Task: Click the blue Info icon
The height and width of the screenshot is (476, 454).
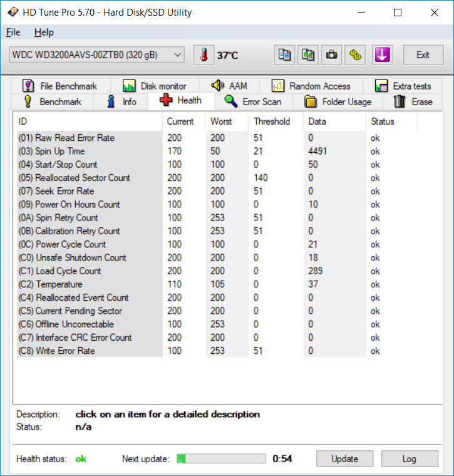Action: [x=111, y=101]
